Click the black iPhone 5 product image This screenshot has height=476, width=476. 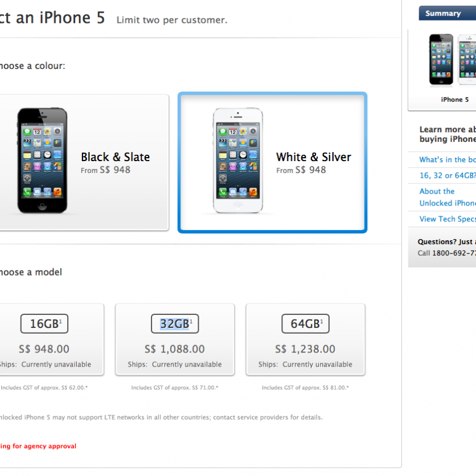[42, 161]
